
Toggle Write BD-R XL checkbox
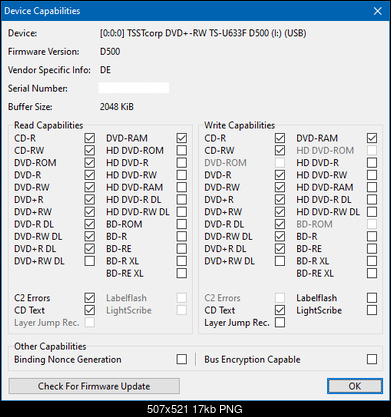pos(372,261)
